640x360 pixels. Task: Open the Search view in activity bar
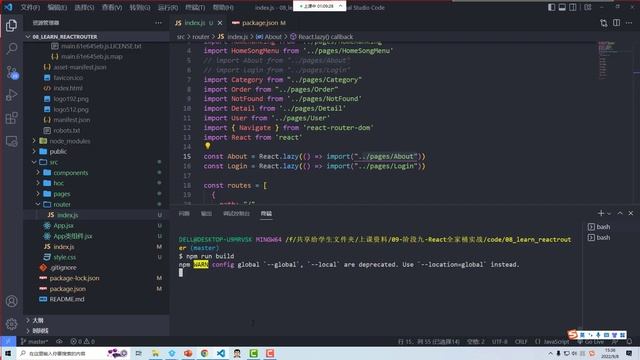pos(11,49)
